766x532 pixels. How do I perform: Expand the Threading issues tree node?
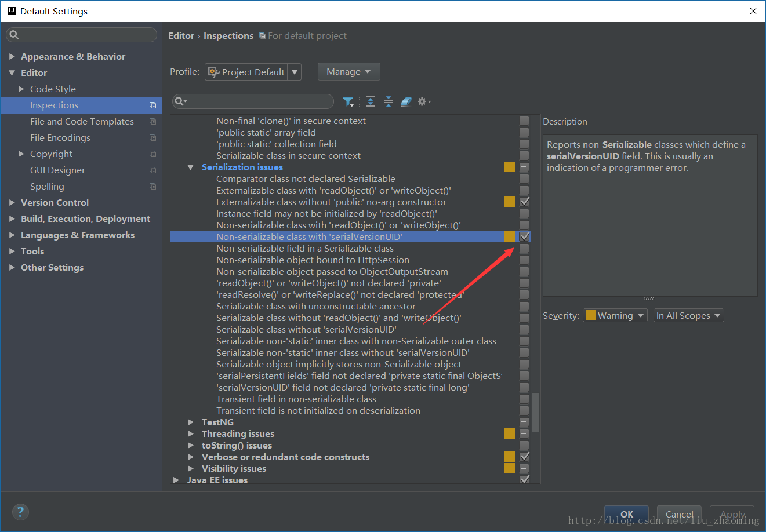(x=191, y=433)
